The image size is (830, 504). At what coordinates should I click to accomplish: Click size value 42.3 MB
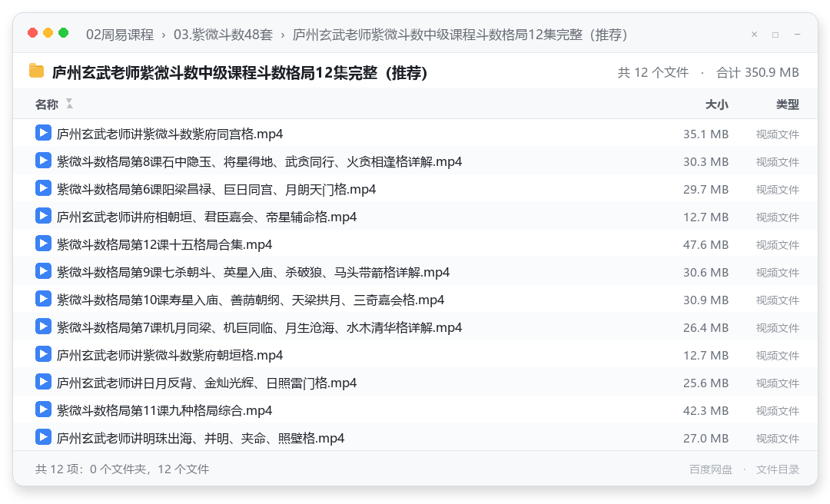point(705,410)
